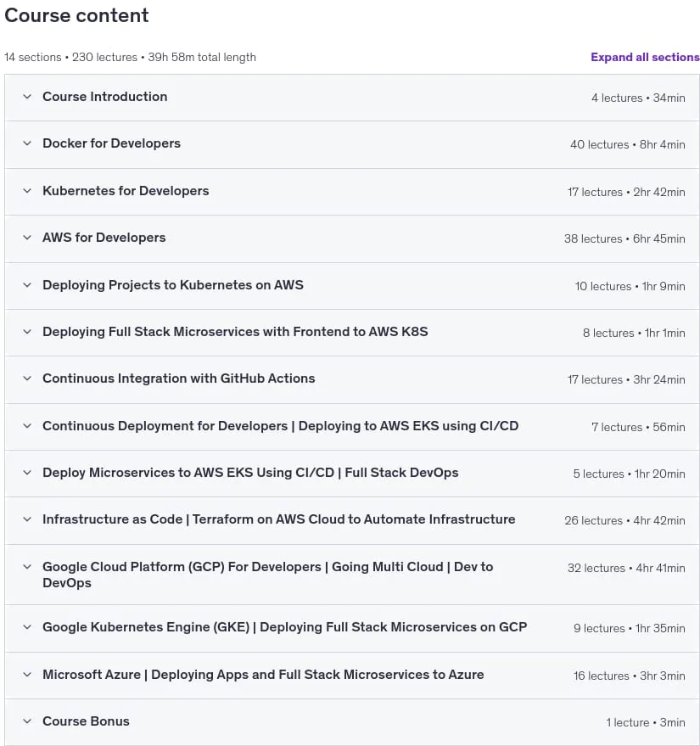Screen dimensions: 700x746
Task: Expand Course Bonus chevron
Action: [x=27, y=721]
